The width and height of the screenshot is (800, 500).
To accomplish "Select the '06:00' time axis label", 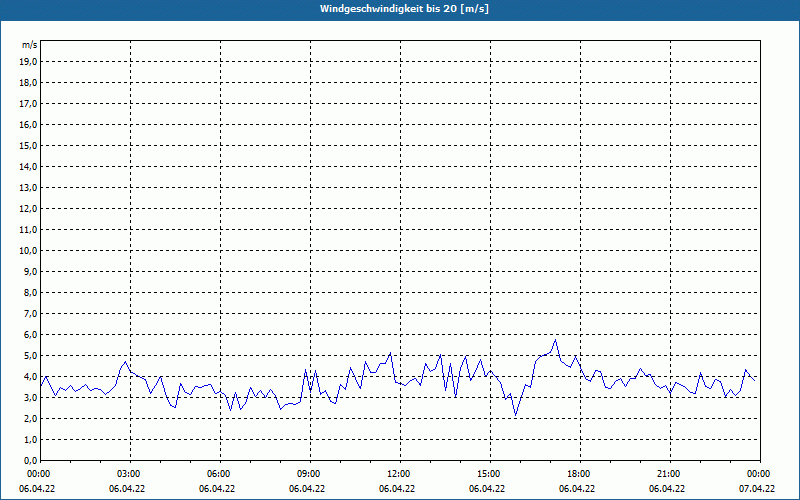I will [x=220, y=473].
